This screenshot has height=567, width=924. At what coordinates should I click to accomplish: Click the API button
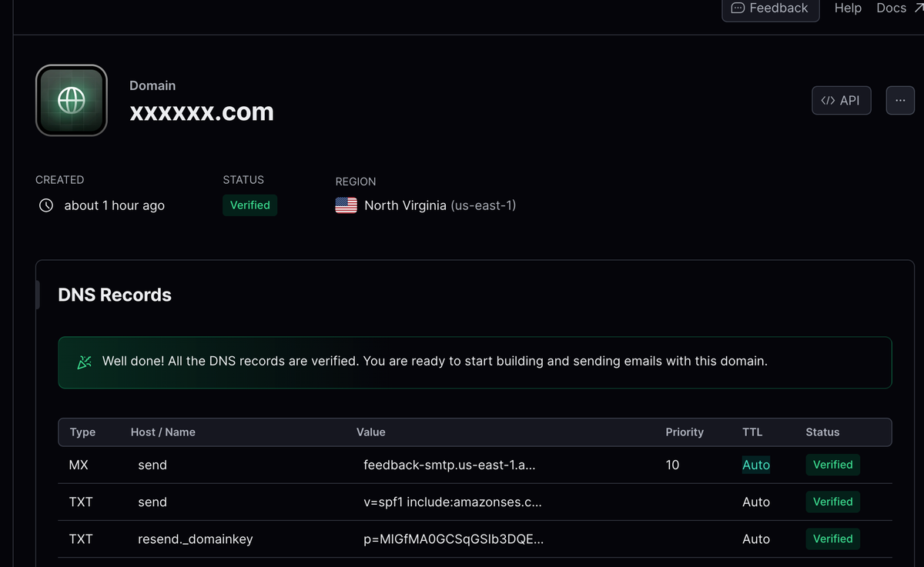tap(841, 101)
